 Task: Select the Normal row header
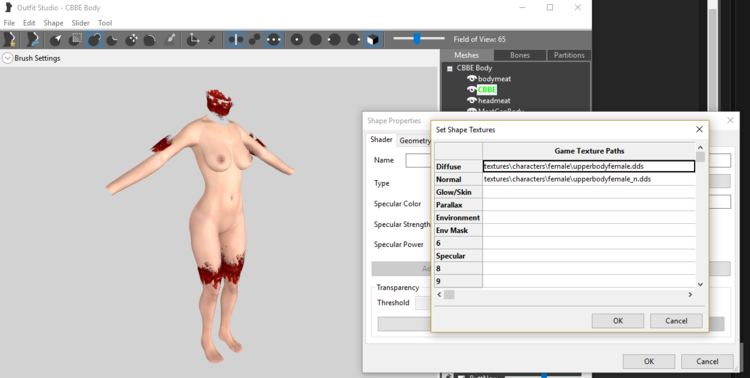click(458, 179)
